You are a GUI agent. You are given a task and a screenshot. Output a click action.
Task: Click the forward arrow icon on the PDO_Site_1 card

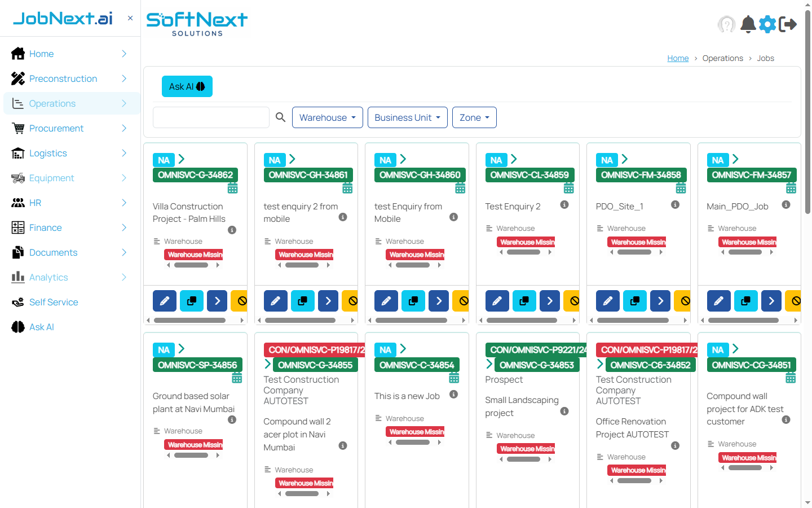[x=660, y=300]
